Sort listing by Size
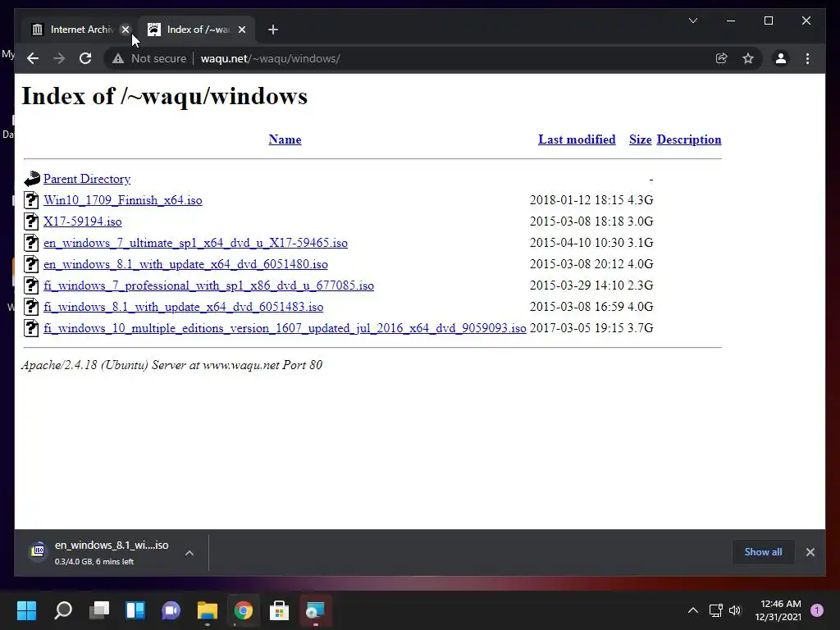 click(x=640, y=139)
